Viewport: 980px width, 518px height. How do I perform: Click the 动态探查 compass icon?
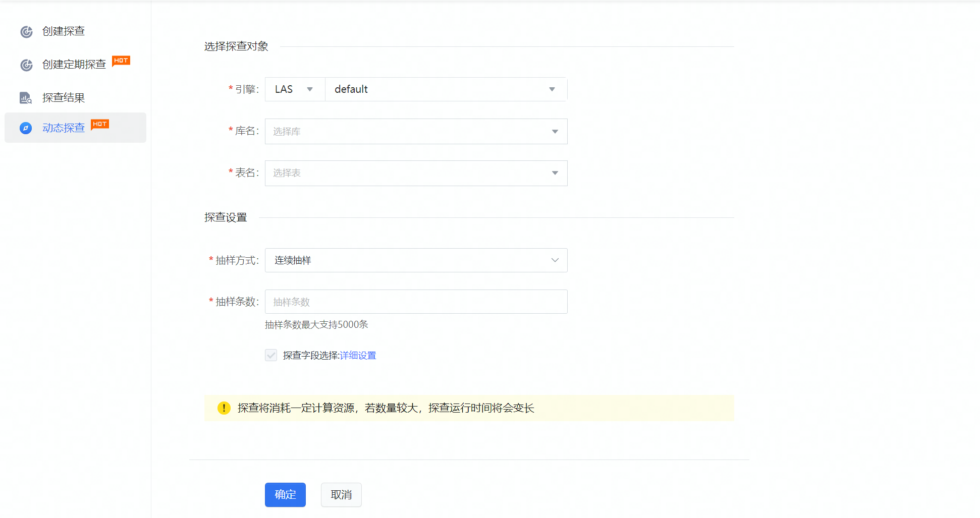(x=26, y=128)
